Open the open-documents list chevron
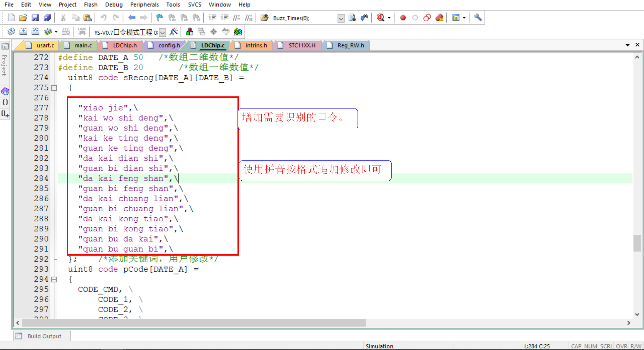 [628, 44]
